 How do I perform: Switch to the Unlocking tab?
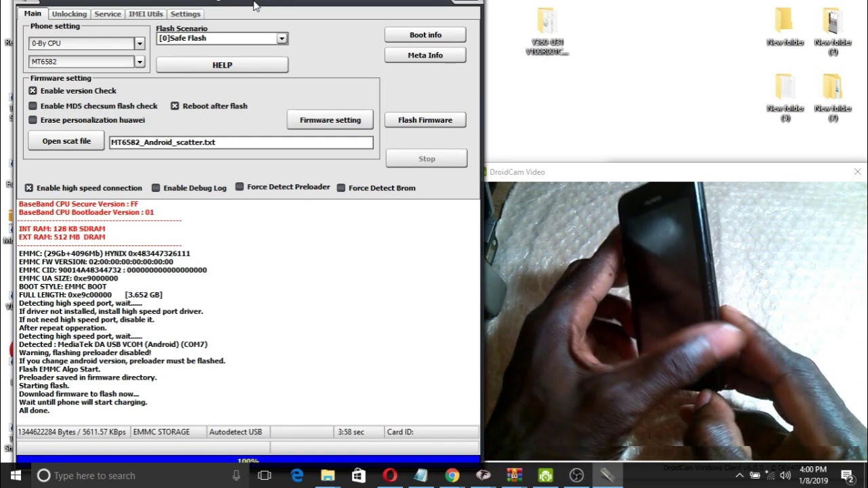click(x=69, y=14)
